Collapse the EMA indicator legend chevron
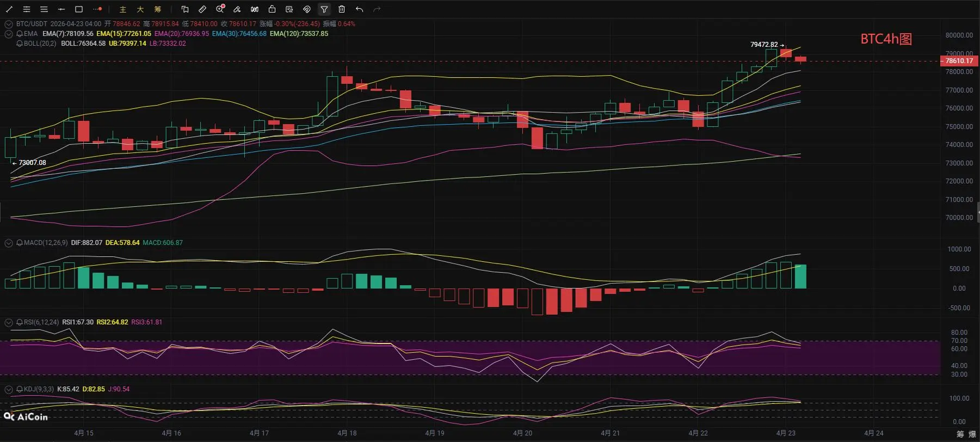 click(9, 34)
